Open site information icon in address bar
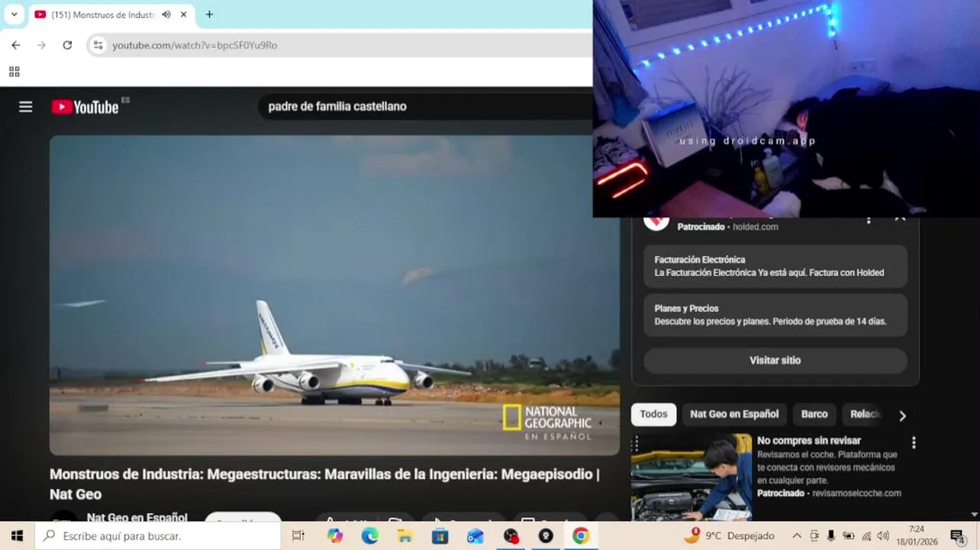Screen dimensions: 980x550 tap(98, 45)
